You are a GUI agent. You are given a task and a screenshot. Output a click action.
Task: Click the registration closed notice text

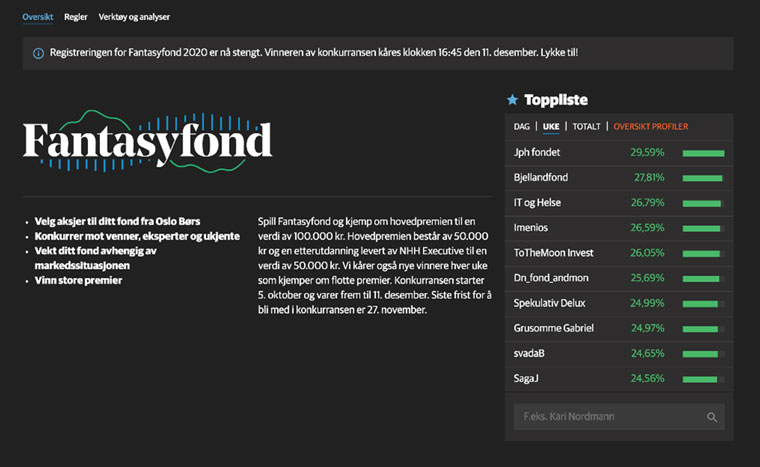point(314,52)
